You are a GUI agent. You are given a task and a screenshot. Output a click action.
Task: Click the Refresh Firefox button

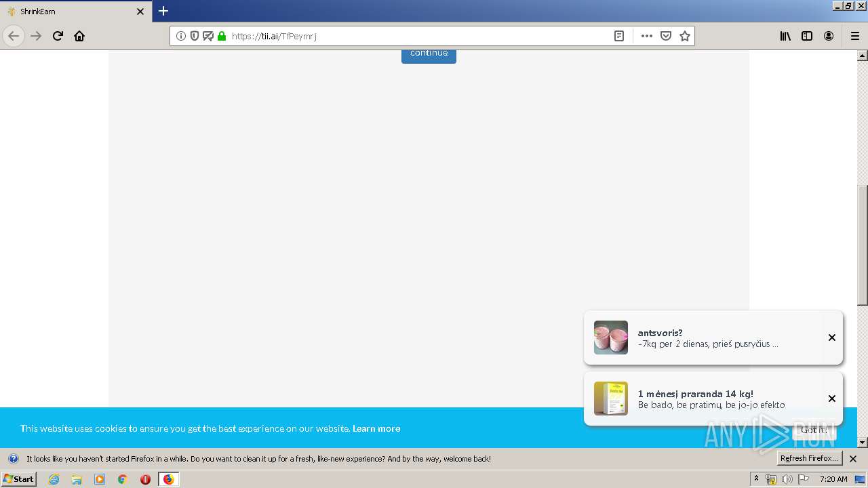click(x=810, y=458)
